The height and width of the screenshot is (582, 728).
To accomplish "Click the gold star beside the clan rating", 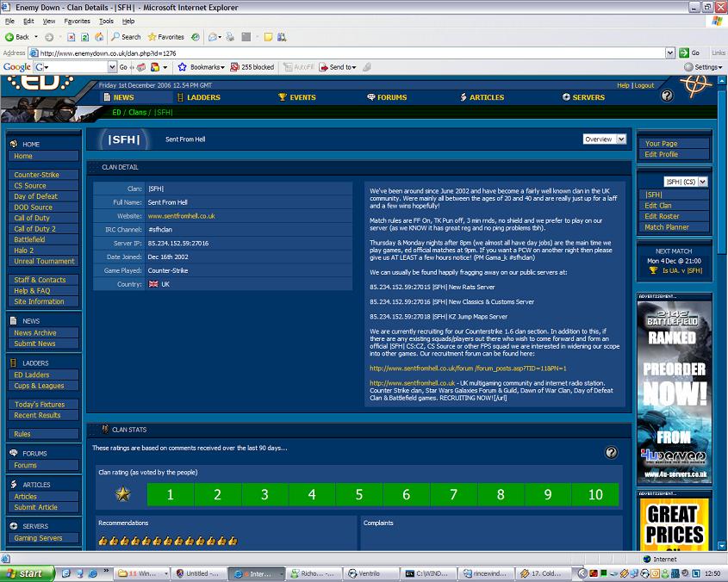I will click(122, 494).
